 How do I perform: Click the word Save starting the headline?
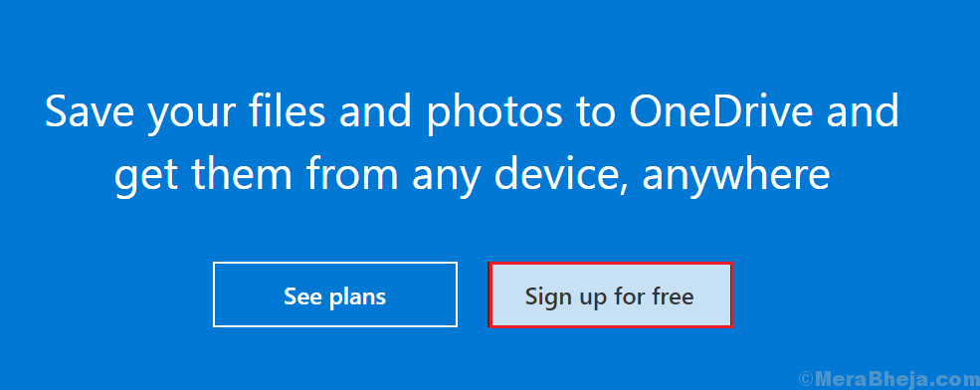87,111
